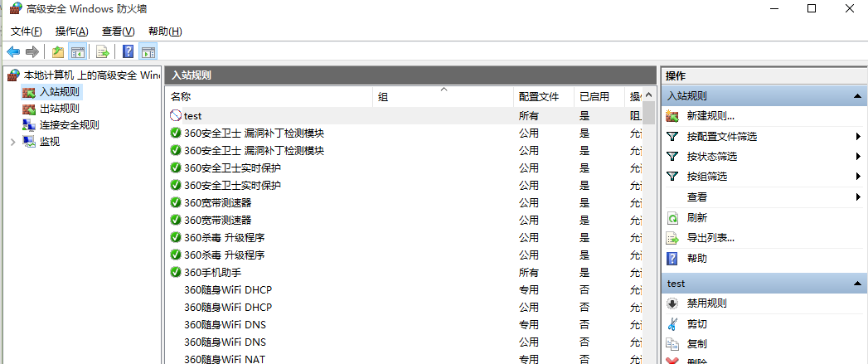Open submenu arrow for 按组筛选
Viewport: 868px width, 364px height.
coord(858,177)
